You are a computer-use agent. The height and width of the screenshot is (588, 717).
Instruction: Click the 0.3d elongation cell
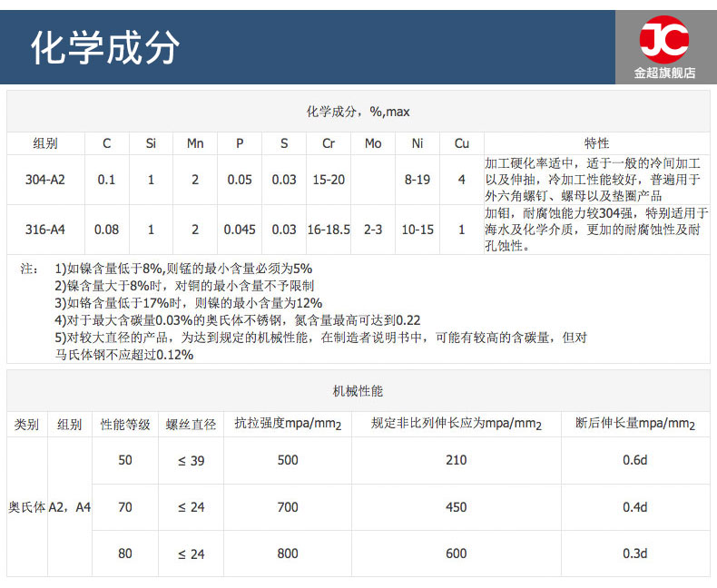pos(635,554)
